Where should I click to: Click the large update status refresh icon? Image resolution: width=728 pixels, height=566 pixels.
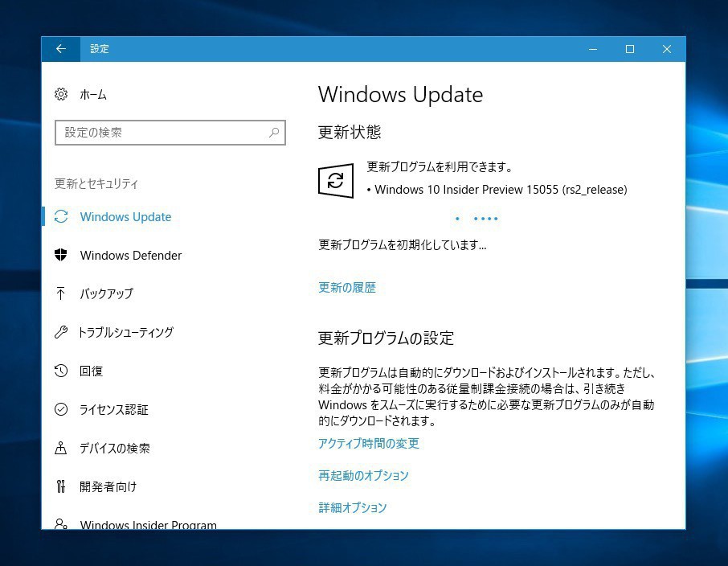click(336, 180)
